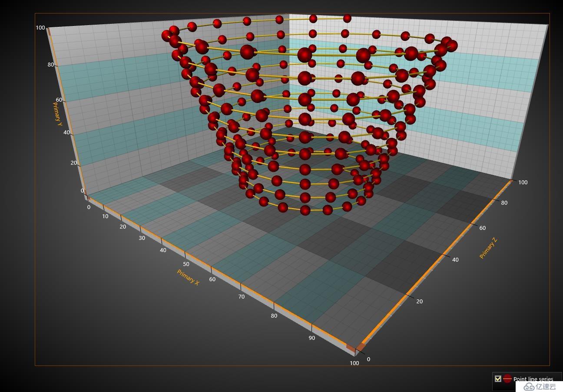Click tick label 20 on Primary Z axis
This screenshot has height=392, width=563.
click(419, 301)
